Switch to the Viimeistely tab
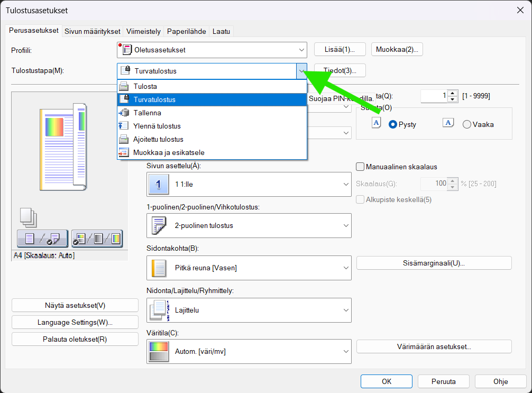 [143, 31]
